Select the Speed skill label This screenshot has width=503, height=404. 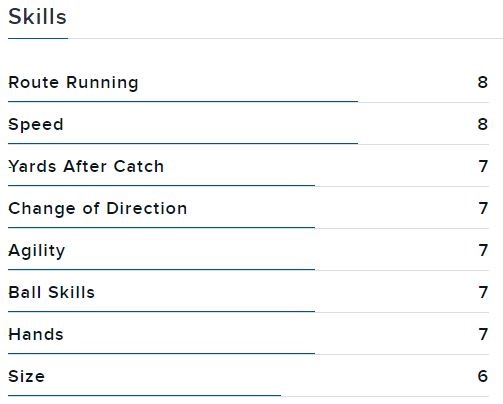point(36,125)
